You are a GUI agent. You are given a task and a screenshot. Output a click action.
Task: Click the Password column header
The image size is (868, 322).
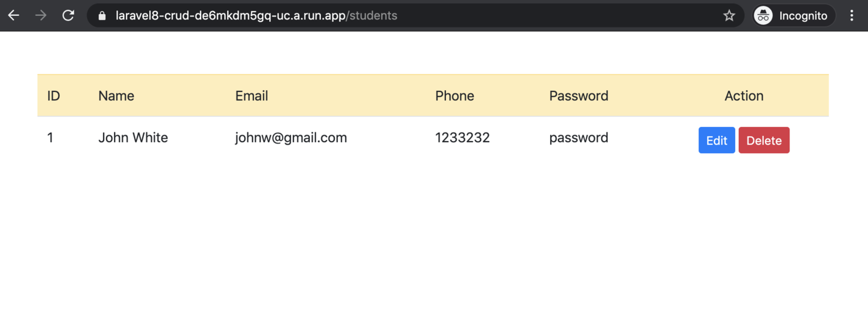coord(579,96)
